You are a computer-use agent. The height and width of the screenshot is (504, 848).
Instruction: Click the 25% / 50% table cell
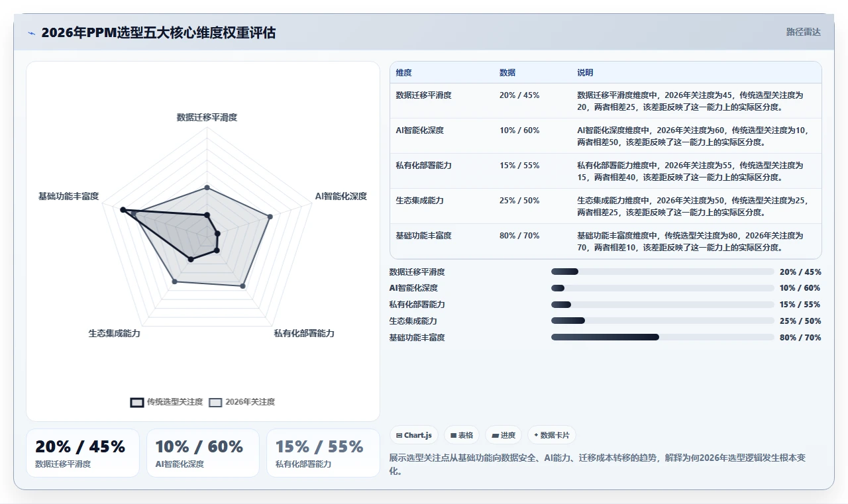coord(519,201)
